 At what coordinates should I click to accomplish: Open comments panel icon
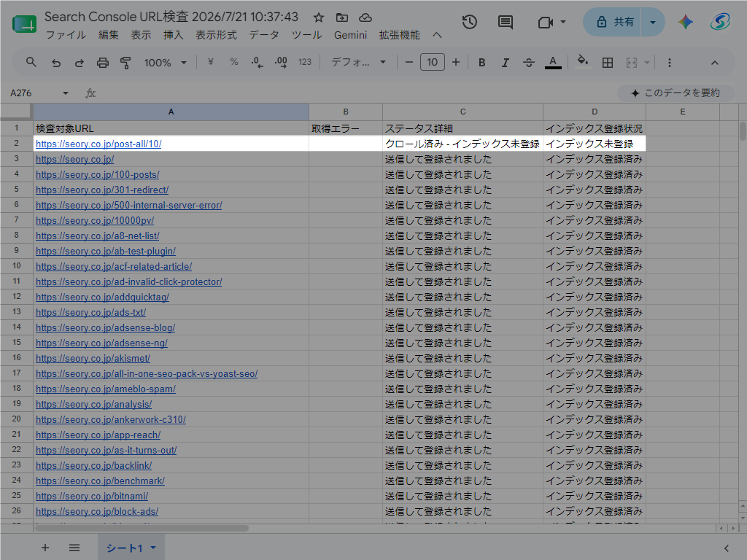tap(505, 22)
